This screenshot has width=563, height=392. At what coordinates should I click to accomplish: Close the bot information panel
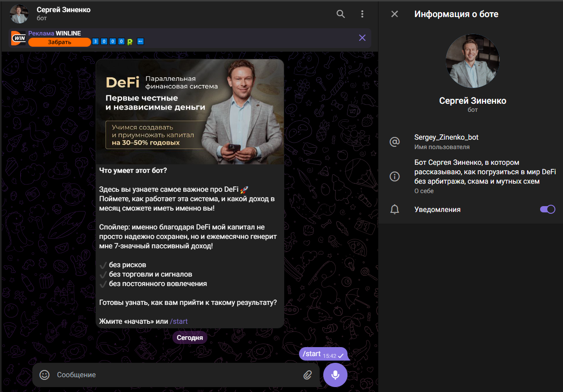[395, 14]
